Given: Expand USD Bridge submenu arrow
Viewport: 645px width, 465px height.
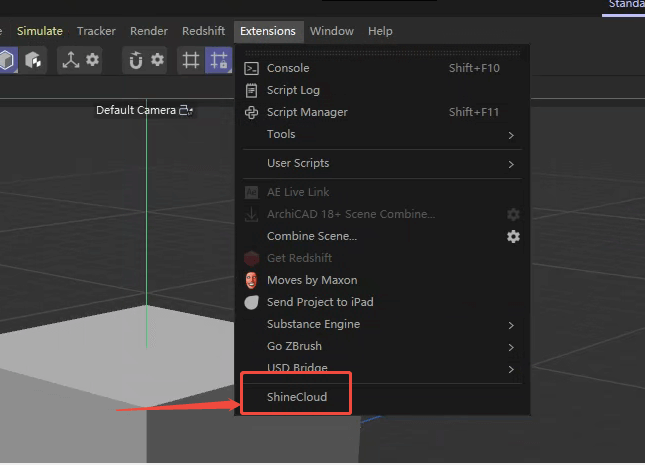Looking at the screenshot, I should [511, 369].
